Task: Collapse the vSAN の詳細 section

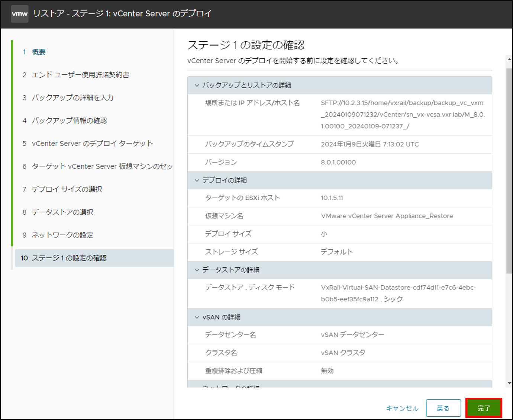Action: (197, 317)
